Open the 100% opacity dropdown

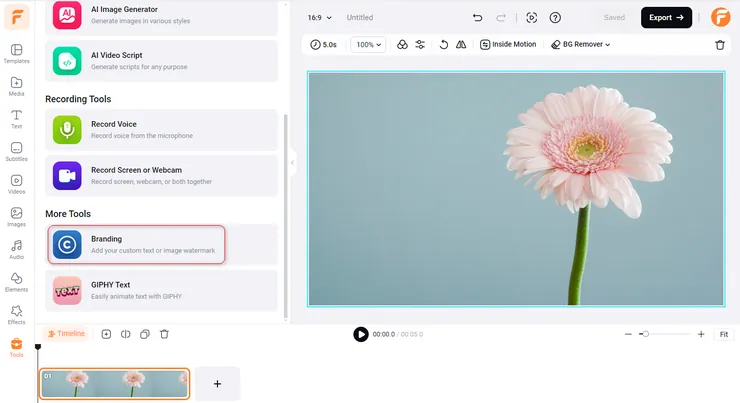[x=368, y=45]
